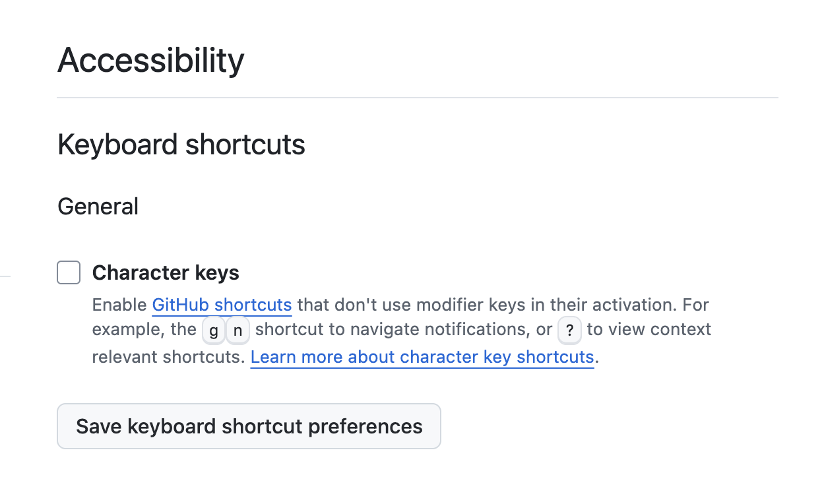Click the Save preferences button
Image resolution: width=822 pixels, height=504 pixels.
249,426
